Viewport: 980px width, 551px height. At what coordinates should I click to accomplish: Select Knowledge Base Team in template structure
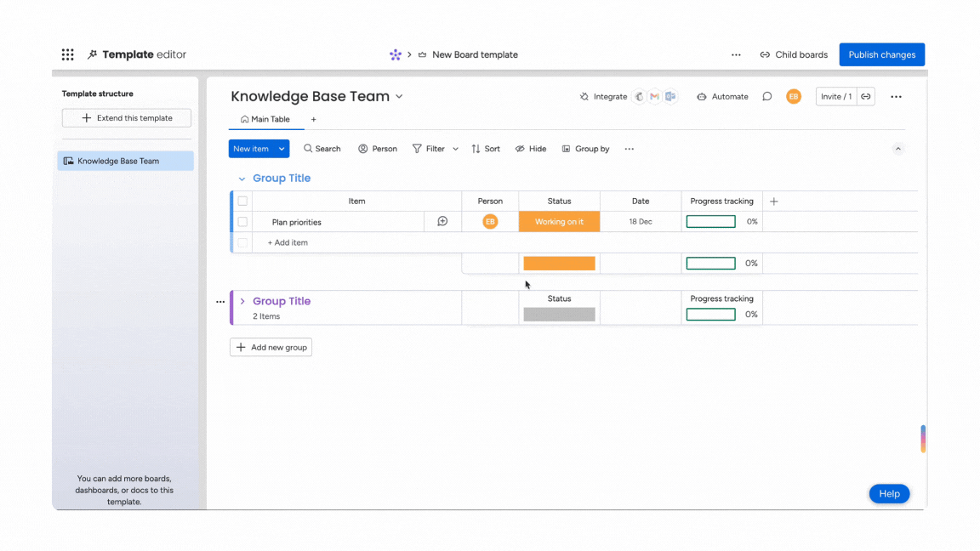point(125,161)
